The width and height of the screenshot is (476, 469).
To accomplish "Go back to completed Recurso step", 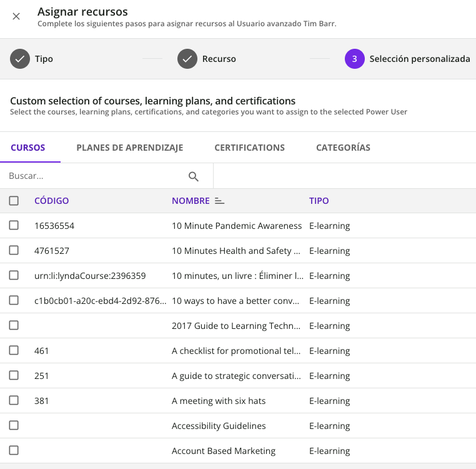I will [187, 59].
